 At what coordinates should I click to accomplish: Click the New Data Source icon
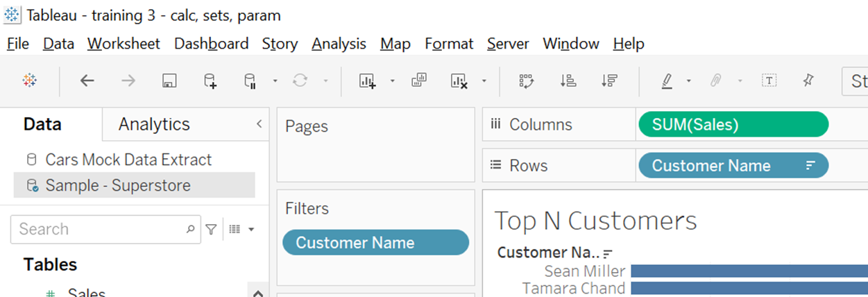[x=210, y=81]
